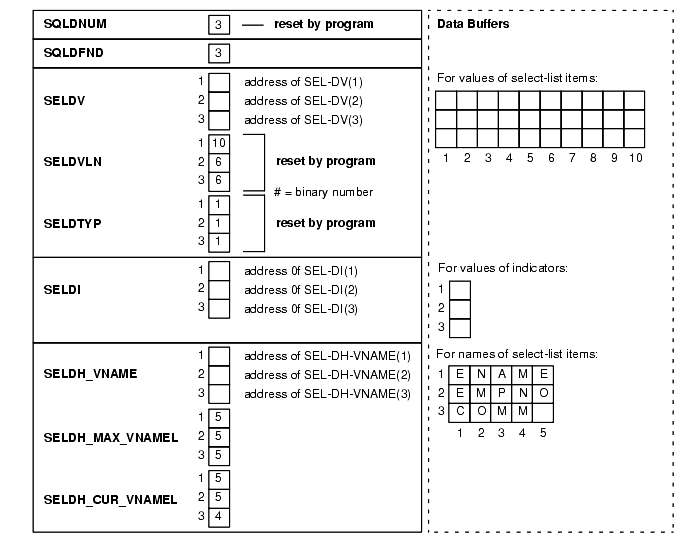Click the letter C cell in the COMM row
Image resolution: width=688 pixels, height=540 pixels.
[459, 411]
